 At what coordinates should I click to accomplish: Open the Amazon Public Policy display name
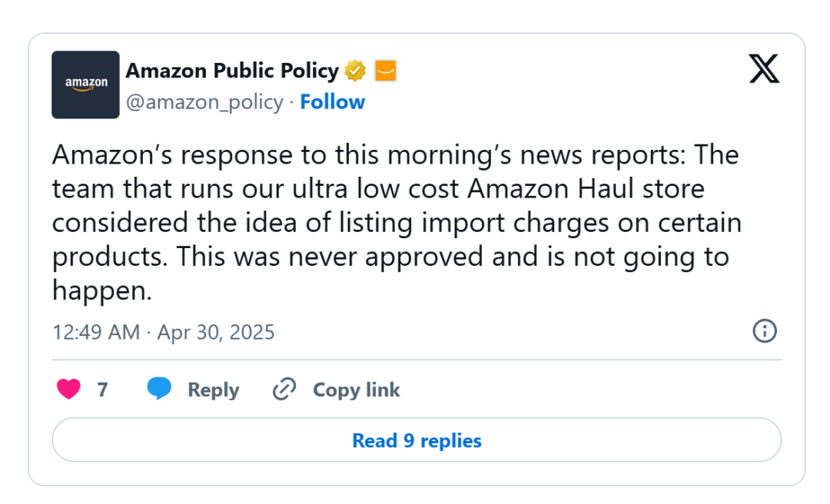pyautogui.click(x=232, y=71)
